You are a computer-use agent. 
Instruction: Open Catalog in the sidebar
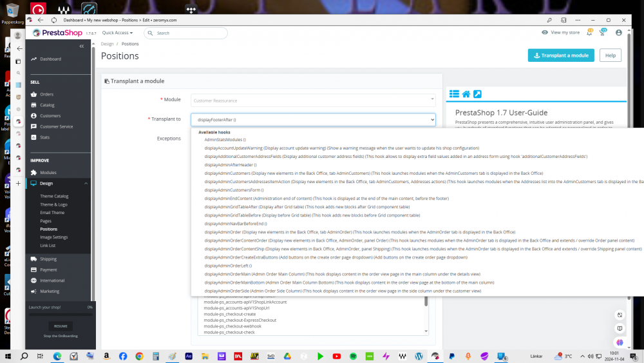click(x=47, y=105)
